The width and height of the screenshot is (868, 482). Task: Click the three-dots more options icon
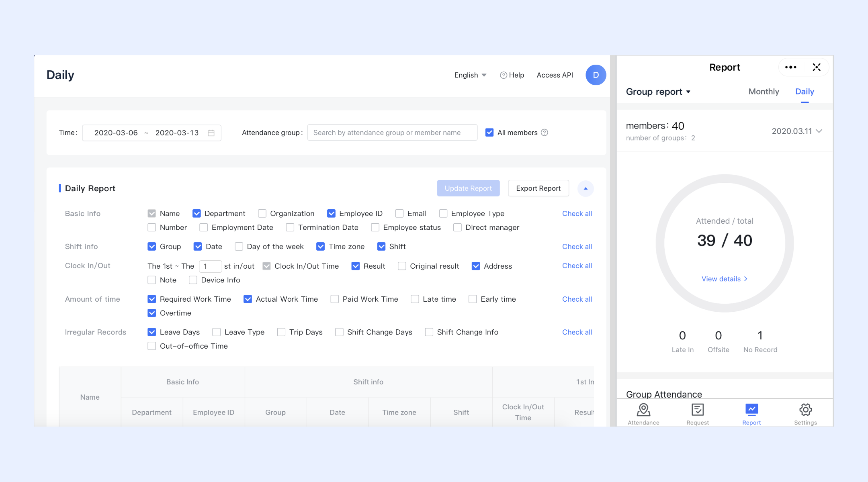[790, 67]
